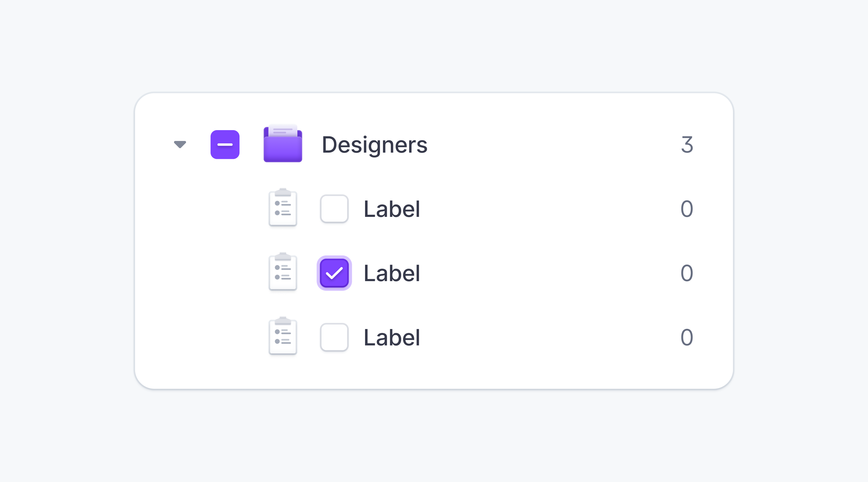Select the clipboard icon on the bottom Label row
868x482 pixels.
tap(283, 336)
